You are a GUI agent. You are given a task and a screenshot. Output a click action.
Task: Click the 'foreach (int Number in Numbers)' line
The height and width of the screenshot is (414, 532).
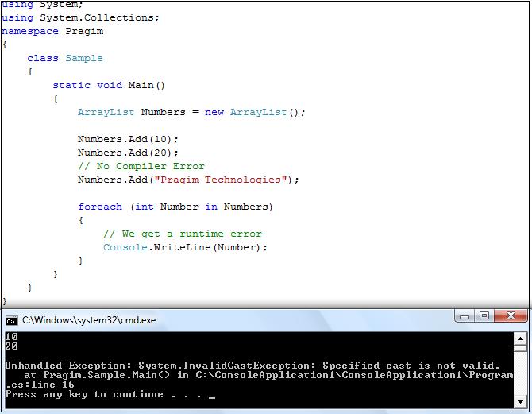pyautogui.click(x=175, y=207)
